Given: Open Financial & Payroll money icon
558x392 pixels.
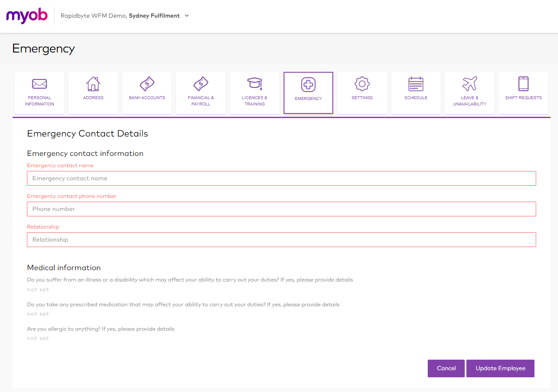Looking at the screenshot, I should [x=200, y=84].
